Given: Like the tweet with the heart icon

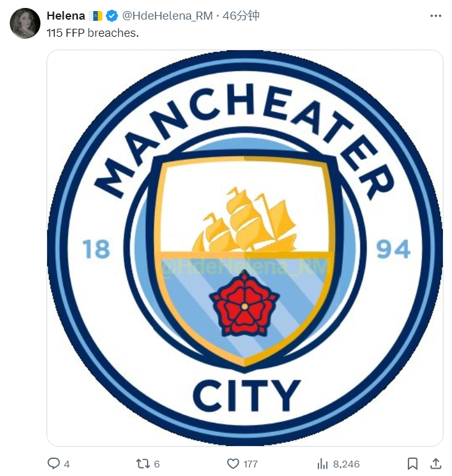Looking at the screenshot, I should point(233,464).
